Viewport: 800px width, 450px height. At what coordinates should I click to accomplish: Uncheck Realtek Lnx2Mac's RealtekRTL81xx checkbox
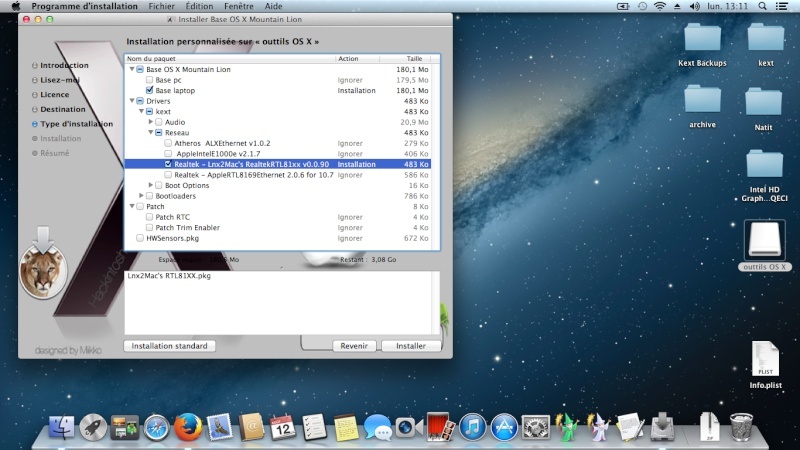pyautogui.click(x=168, y=164)
